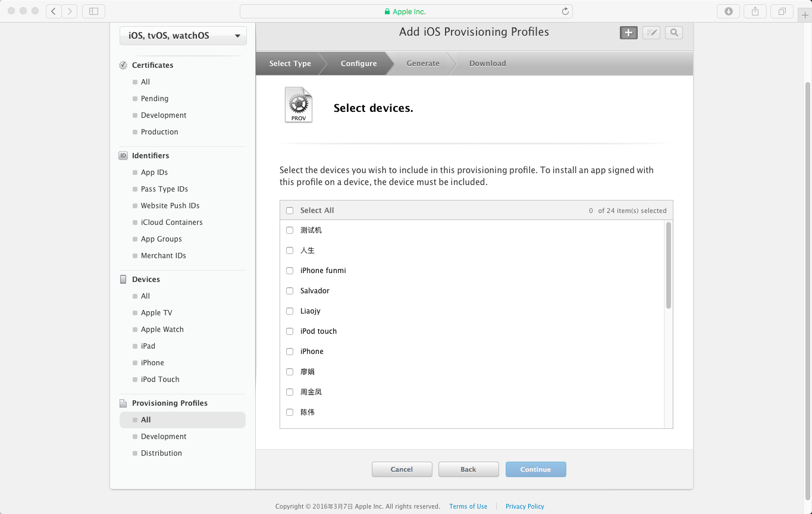812x514 pixels.
Task: Check the 人生 device checkbox
Action: [x=290, y=250]
